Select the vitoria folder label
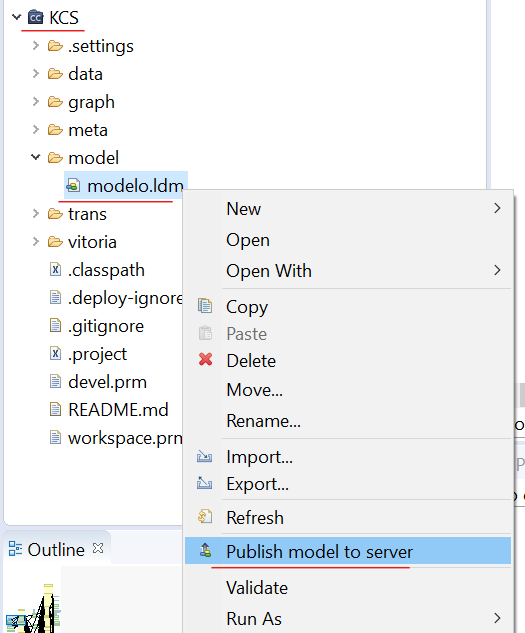The height and width of the screenshot is (633, 525). (x=92, y=242)
